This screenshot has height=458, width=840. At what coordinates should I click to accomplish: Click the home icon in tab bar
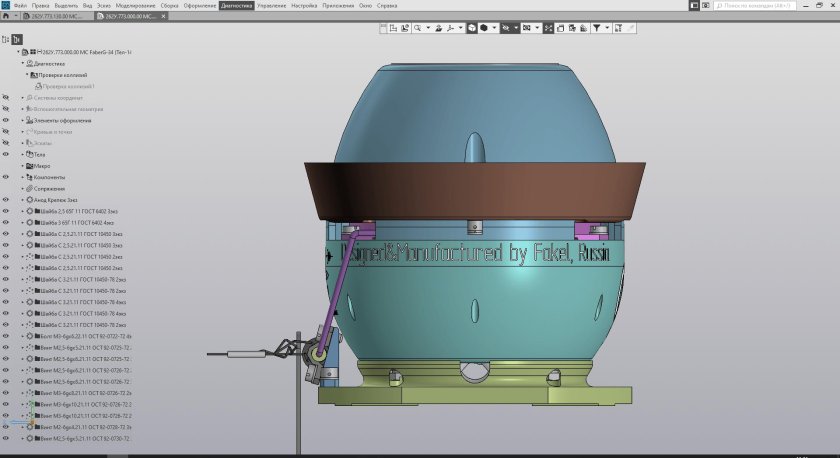[6, 17]
